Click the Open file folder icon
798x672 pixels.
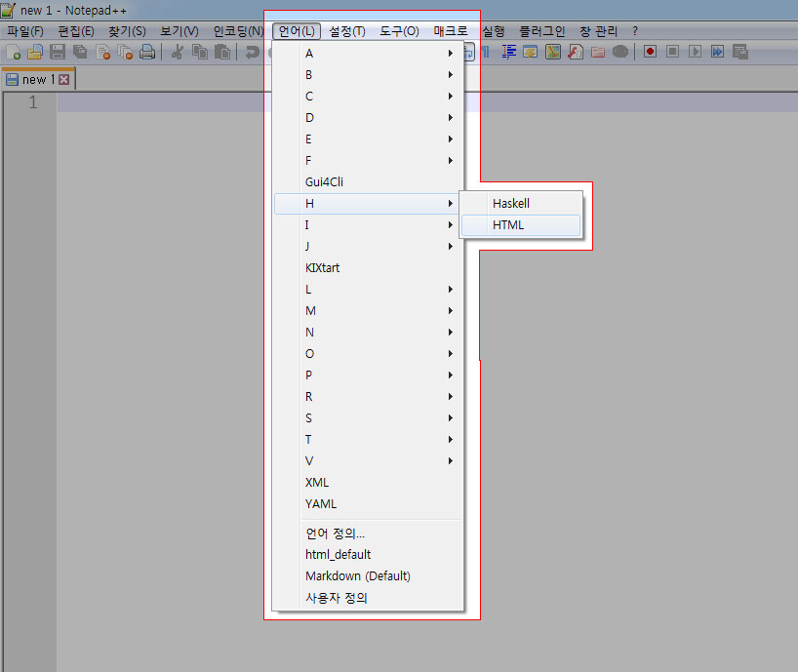point(35,52)
